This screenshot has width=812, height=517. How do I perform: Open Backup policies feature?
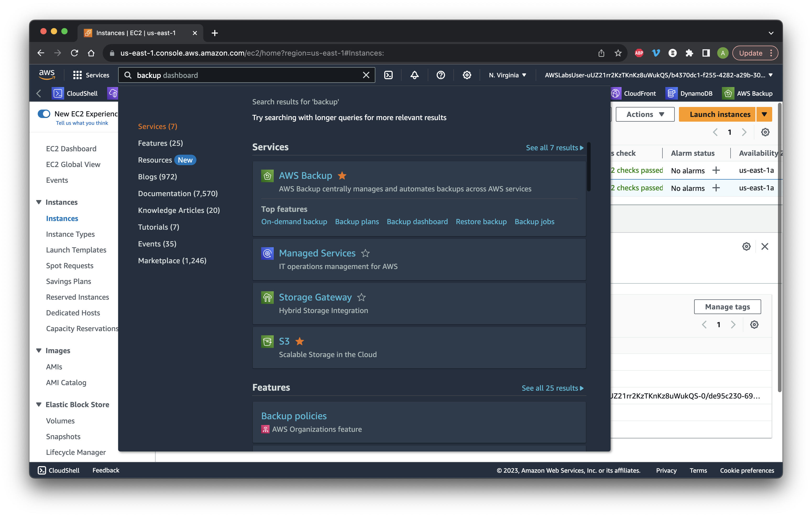(294, 416)
